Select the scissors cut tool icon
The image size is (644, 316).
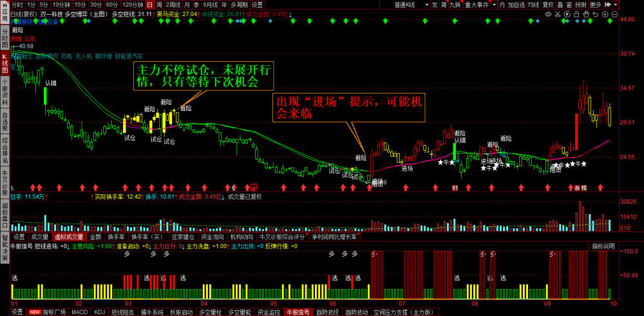tap(558, 14)
